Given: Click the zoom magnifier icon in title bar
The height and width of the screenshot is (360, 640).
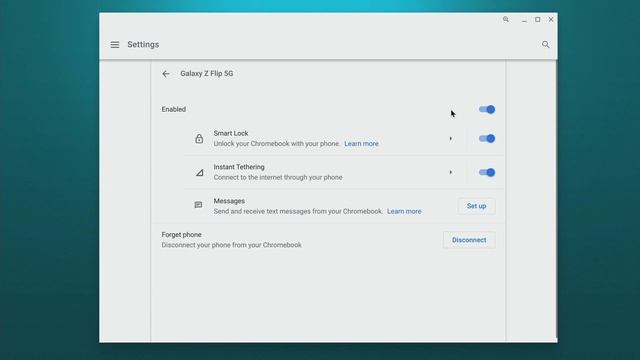Looking at the screenshot, I should click(506, 19).
